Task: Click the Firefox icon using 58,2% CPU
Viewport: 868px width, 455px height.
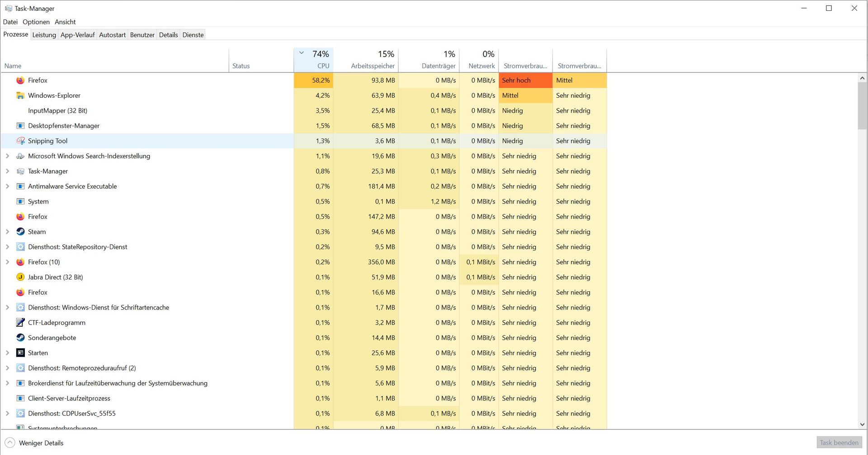Action: (20, 81)
